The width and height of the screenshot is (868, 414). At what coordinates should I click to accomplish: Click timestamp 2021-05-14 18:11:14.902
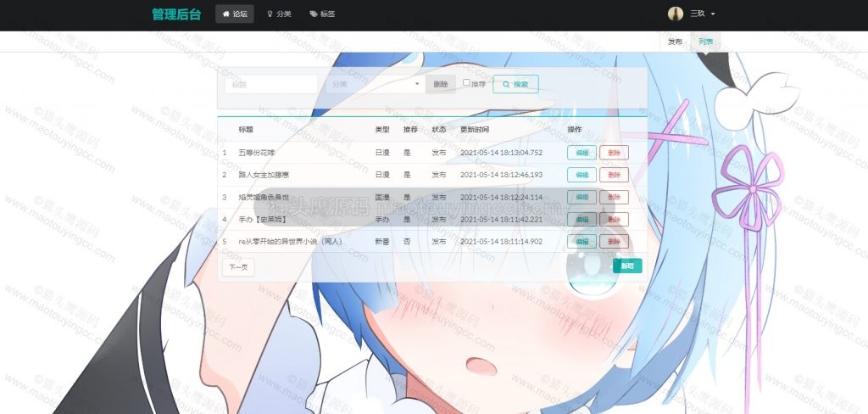click(502, 242)
